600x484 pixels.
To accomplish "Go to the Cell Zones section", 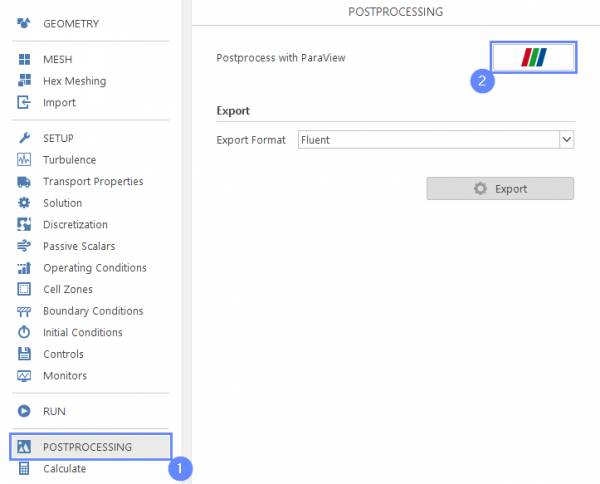I will [67, 290].
